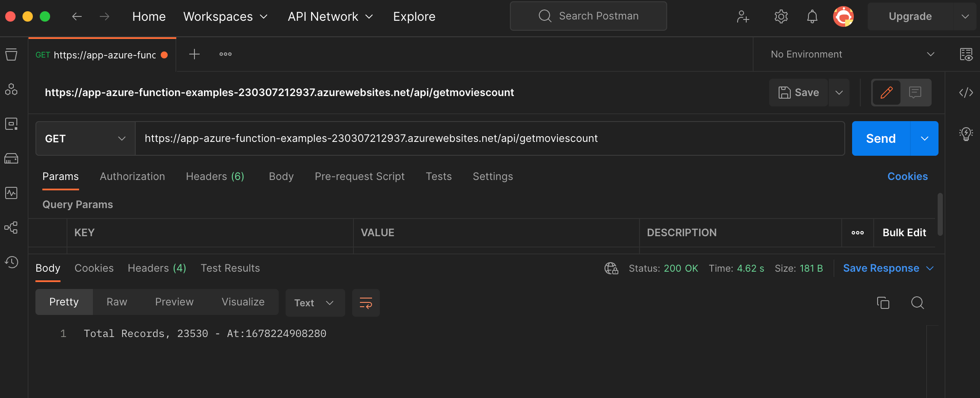Switch to the Authorization tab
Viewport: 980px width, 398px height.
pyautogui.click(x=132, y=176)
